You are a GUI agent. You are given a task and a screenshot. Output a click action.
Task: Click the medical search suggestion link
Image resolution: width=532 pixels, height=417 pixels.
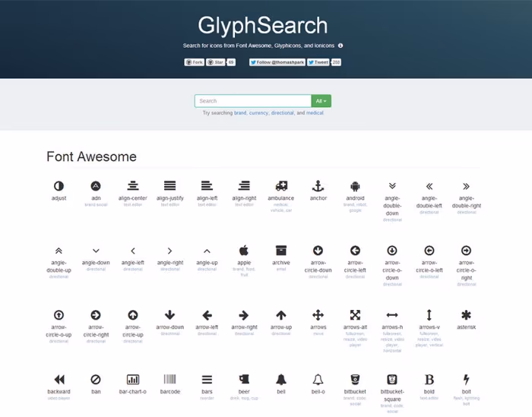point(315,113)
